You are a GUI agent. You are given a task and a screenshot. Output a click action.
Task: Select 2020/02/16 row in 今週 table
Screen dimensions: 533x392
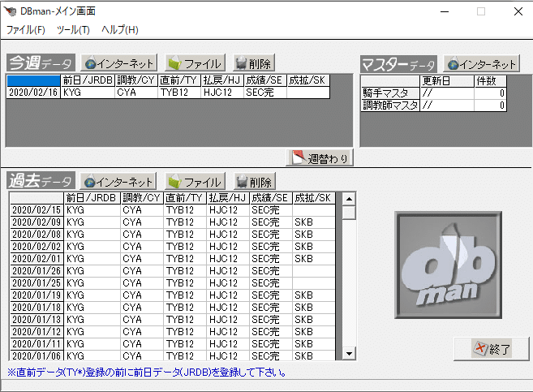168,93
